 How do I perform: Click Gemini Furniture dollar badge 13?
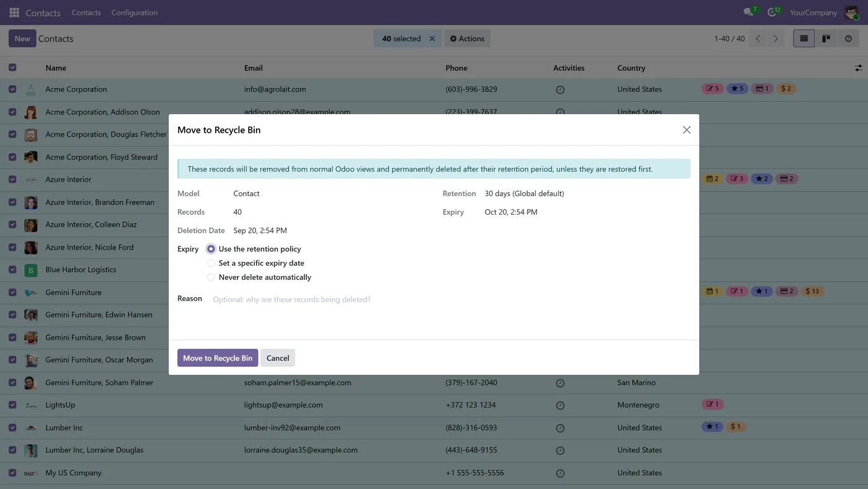(812, 291)
